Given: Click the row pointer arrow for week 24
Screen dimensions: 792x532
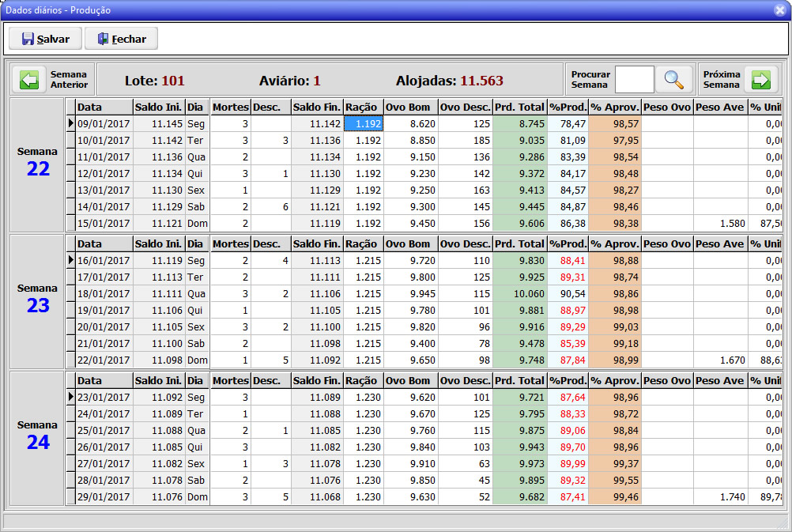Looking at the screenshot, I should 70,397.
